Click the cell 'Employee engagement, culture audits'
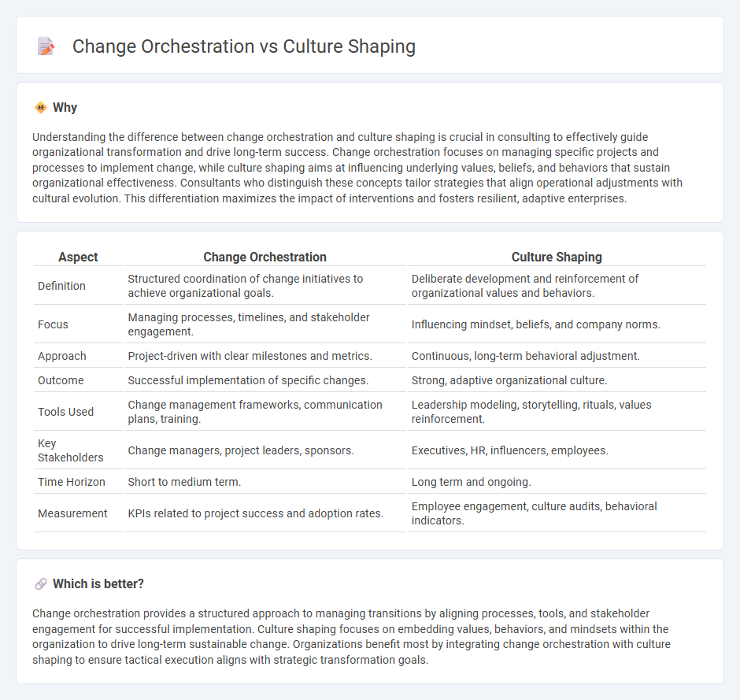Viewport: 740px width, 700px height. (x=557, y=513)
